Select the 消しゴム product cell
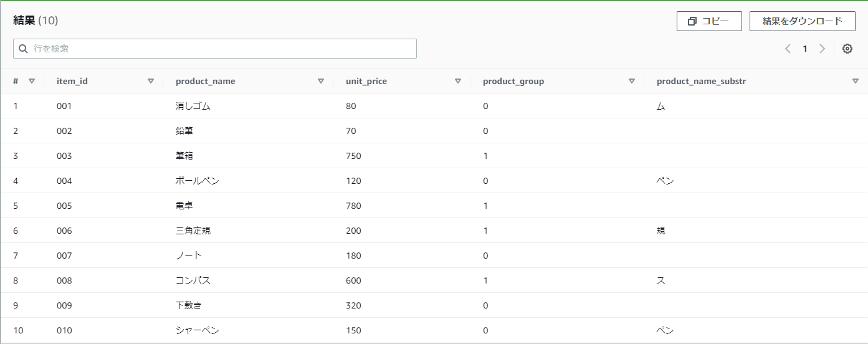The width and height of the screenshot is (868, 344). (x=193, y=106)
